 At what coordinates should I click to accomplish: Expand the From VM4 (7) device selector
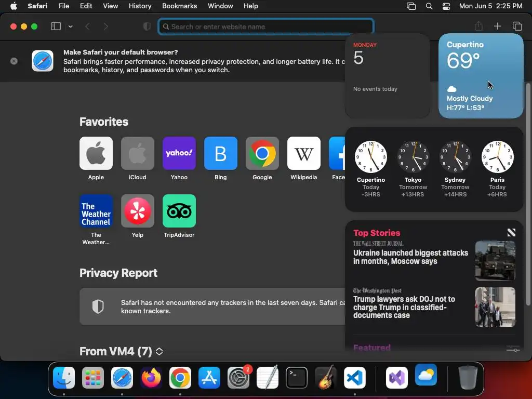(x=159, y=352)
